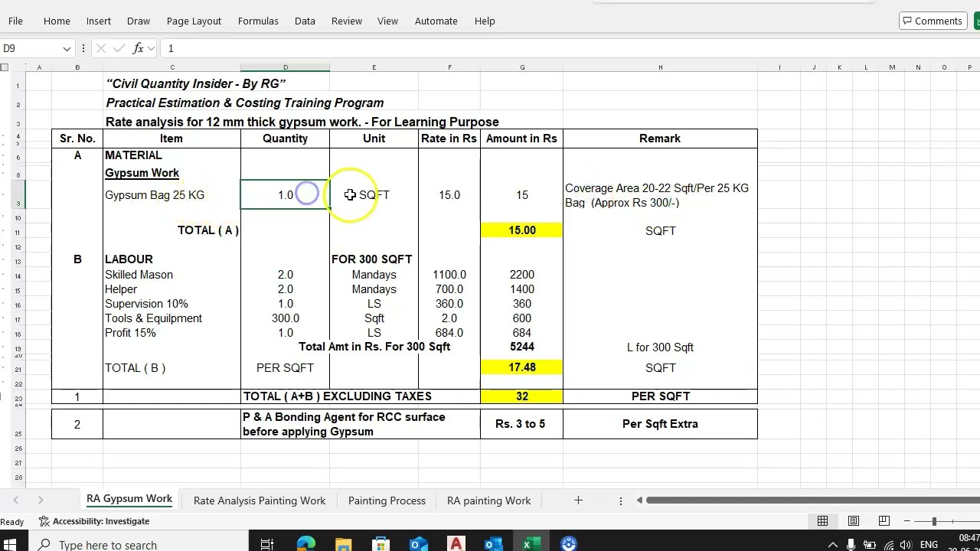This screenshot has height=551, width=980.
Task: Open formula bar options dots
Action: 83,48
